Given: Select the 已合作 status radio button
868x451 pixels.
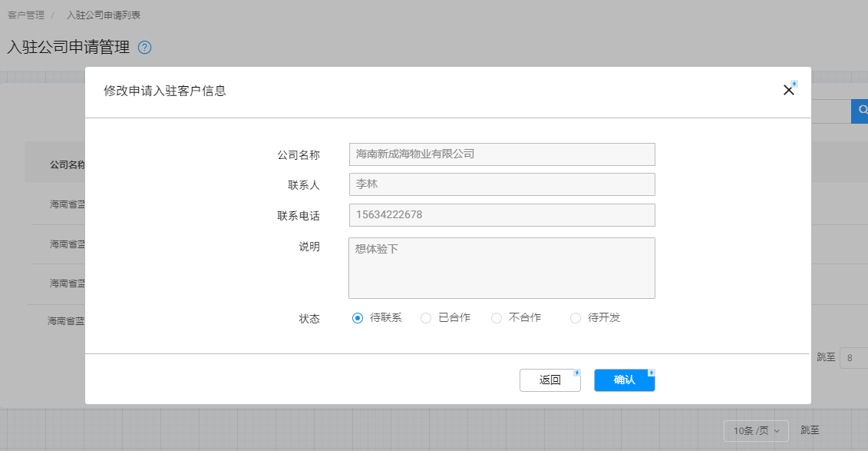Looking at the screenshot, I should (426, 318).
